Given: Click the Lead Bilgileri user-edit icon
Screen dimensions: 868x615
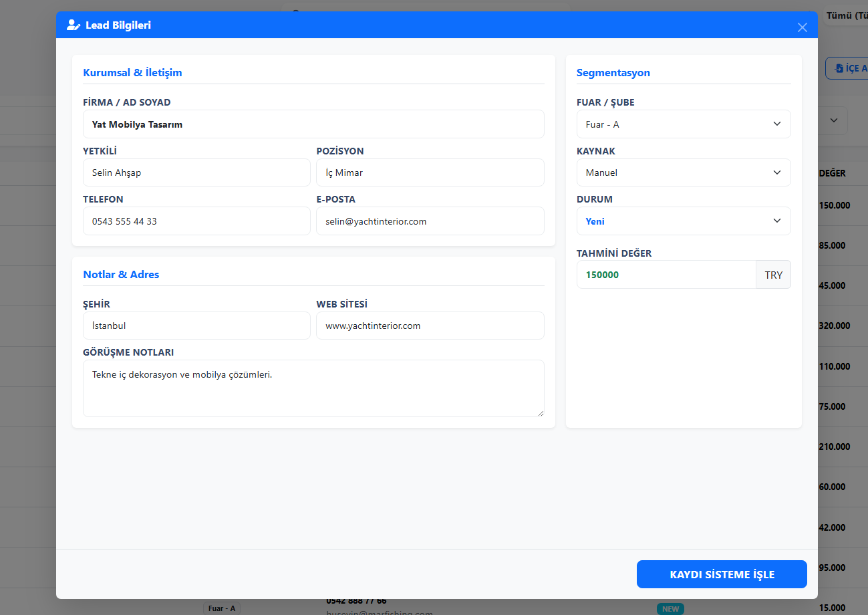Looking at the screenshot, I should coord(74,25).
